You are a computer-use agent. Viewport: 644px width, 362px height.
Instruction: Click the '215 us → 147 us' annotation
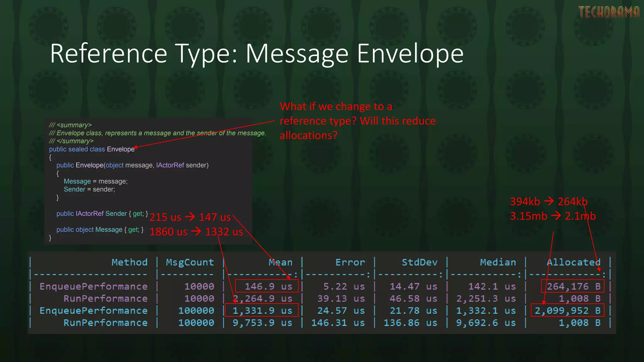click(190, 217)
